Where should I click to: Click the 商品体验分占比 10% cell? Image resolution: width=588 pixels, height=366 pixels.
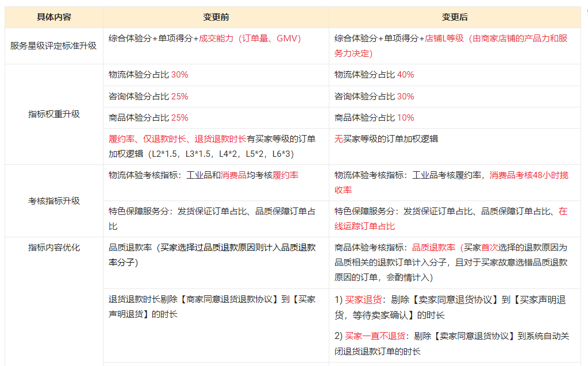(374, 117)
